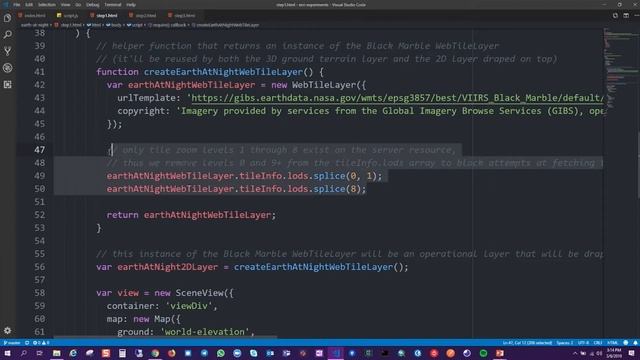Open Google Chrome from the taskbar
640x360 pixels.
point(155,353)
